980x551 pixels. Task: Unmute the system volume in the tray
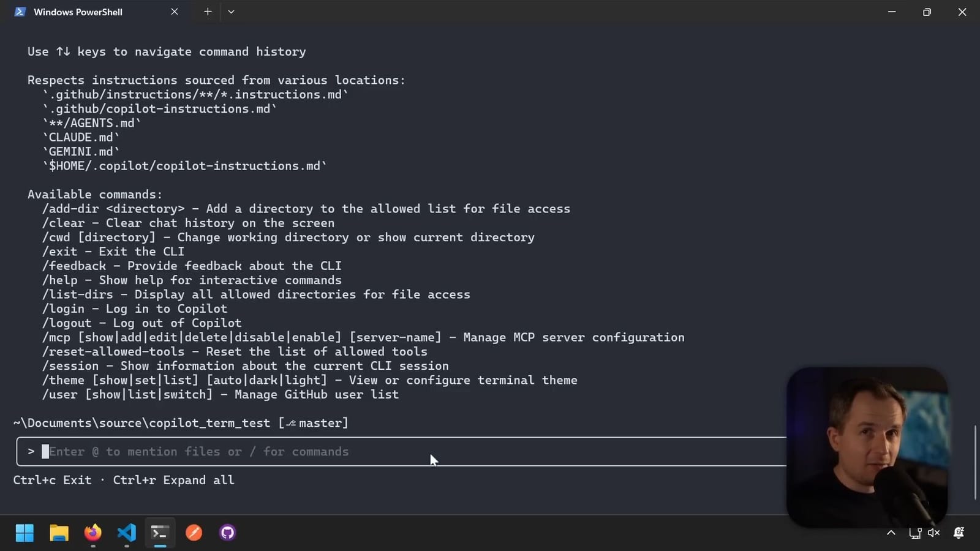(x=933, y=533)
